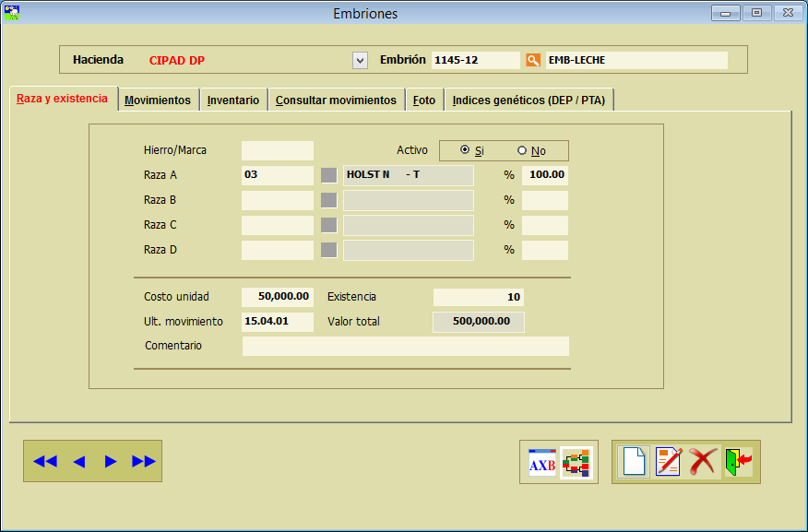Viewport: 808px width, 532px height.
Task: Open the Raza A lookup square button
Action: [x=328, y=175]
